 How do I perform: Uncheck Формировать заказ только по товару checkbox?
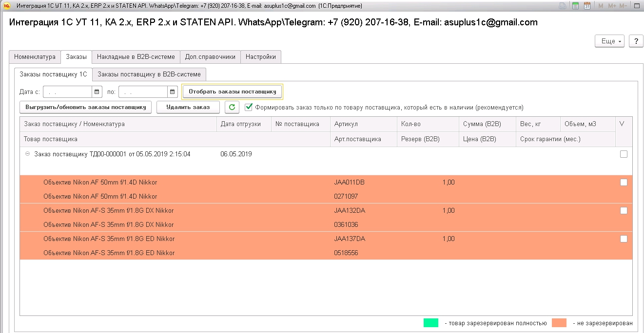tap(249, 107)
